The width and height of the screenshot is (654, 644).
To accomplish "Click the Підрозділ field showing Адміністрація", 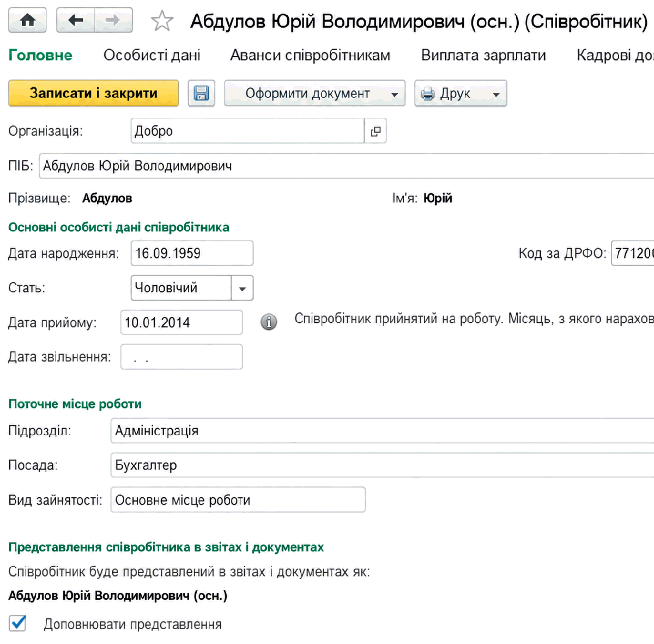I will [382, 431].
